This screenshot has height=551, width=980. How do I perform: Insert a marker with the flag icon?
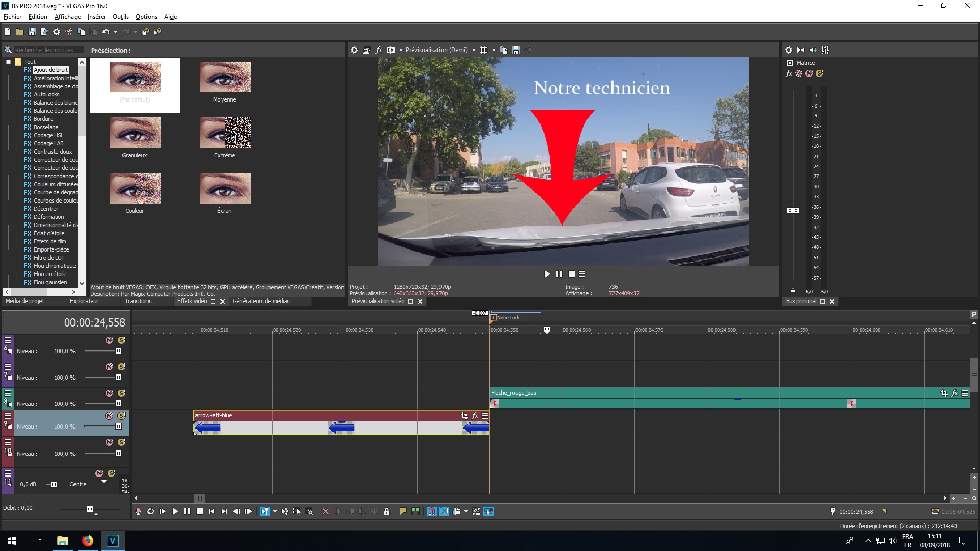pos(403,511)
